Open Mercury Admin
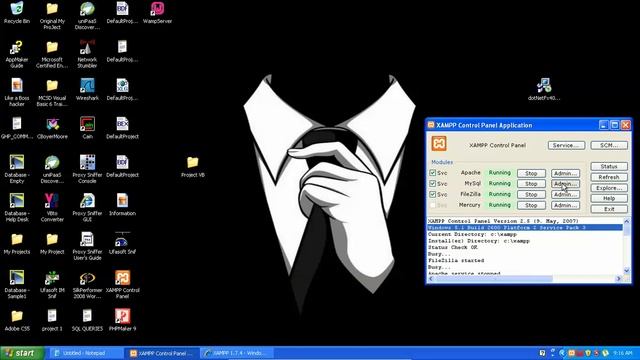 tap(565, 205)
